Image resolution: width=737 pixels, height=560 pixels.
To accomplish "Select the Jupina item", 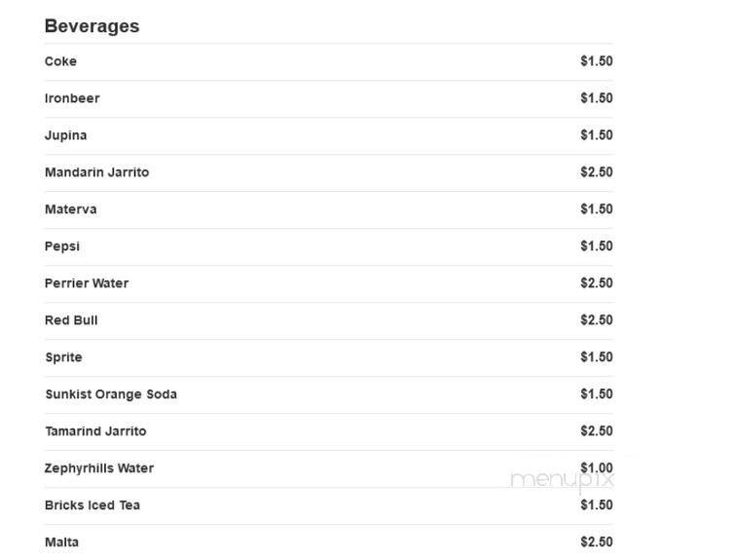I will pyautogui.click(x=65, y=135).
